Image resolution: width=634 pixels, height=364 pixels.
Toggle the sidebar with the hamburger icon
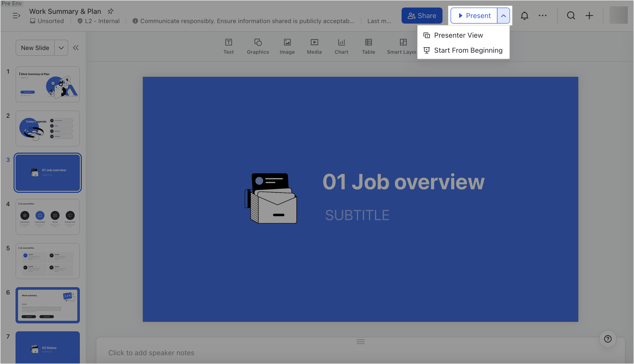pos(17,16)
